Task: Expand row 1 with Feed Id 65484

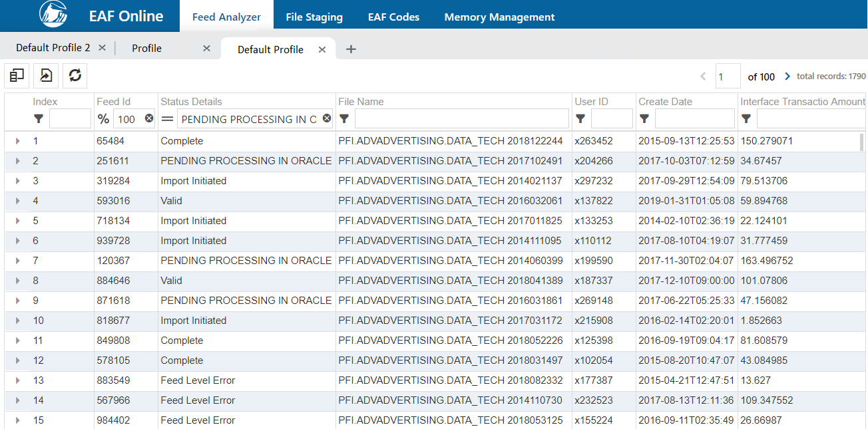Action: [17, 141]
